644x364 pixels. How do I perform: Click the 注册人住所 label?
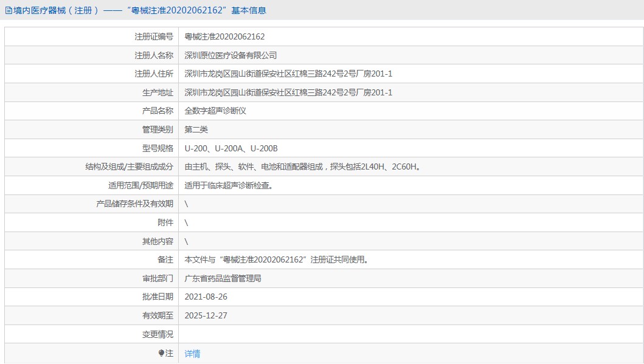pos(154,74)
